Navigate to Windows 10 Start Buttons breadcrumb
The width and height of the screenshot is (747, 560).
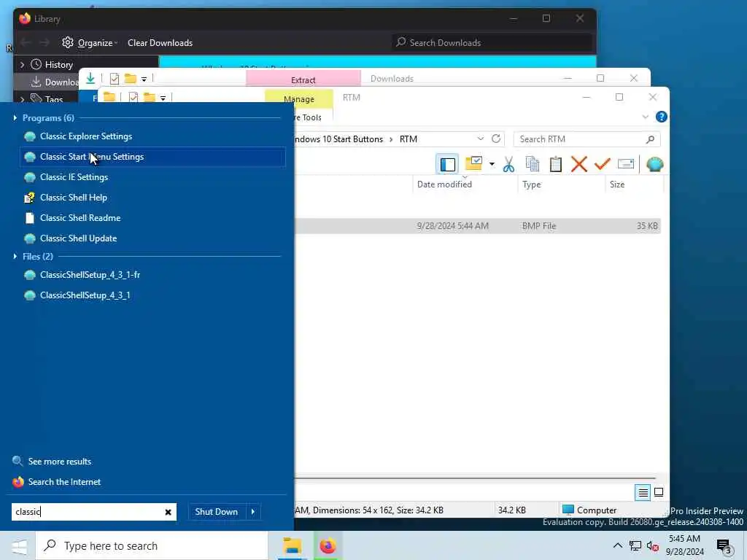338,139
